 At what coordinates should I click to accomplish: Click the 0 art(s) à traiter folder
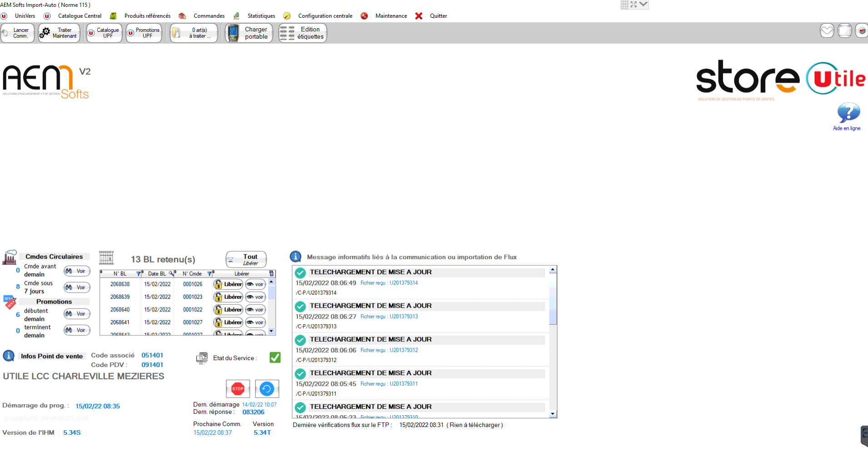point(194,33)
